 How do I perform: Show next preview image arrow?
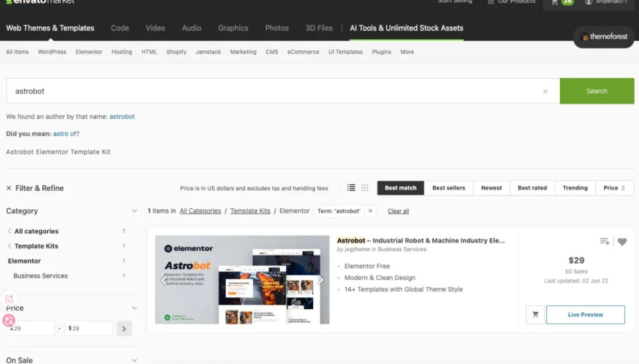tap(320, 280)
